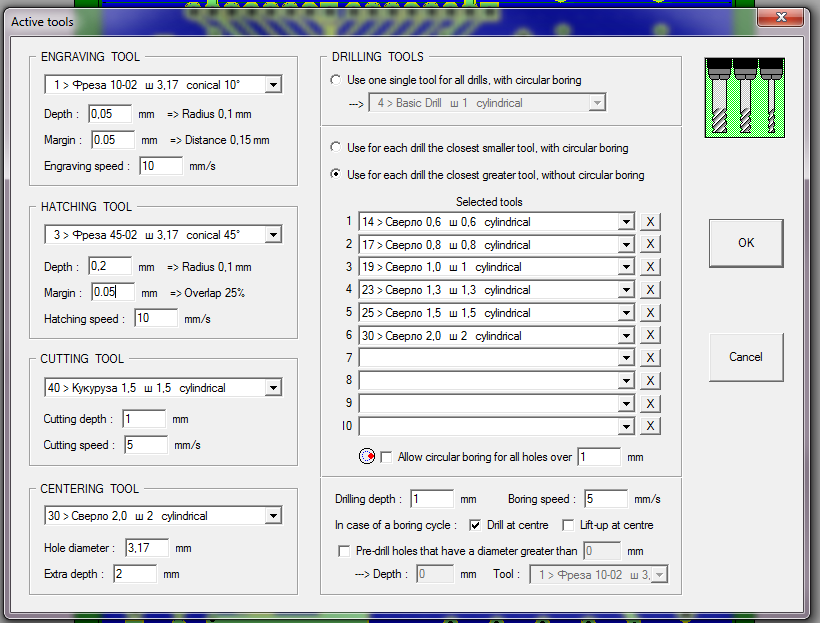Expand drill row 1 Сверло 0,6 dropdown

[626, 222]
